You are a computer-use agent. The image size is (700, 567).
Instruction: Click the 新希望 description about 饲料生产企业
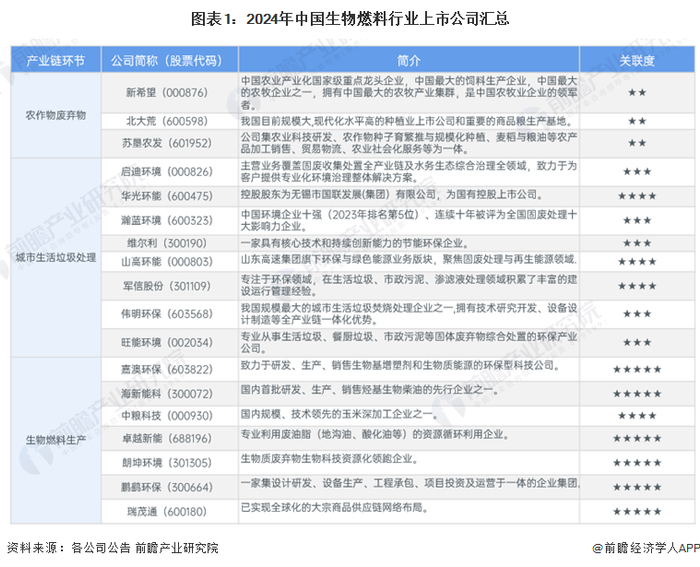(409, 92)
